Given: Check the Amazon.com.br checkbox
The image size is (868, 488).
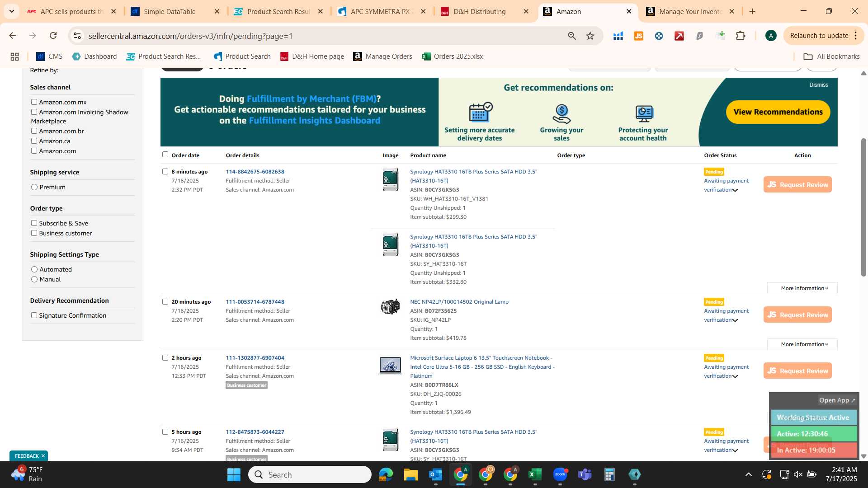Looking at the screenshot, I should [34, 131].
